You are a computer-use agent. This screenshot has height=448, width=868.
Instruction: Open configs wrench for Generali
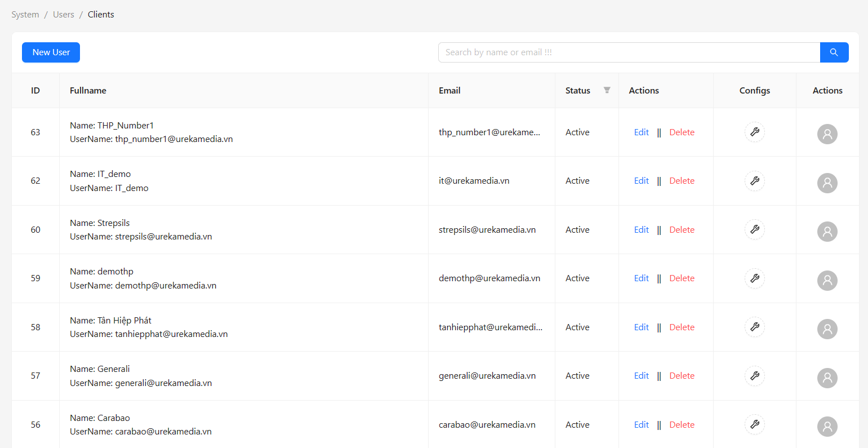755,376
